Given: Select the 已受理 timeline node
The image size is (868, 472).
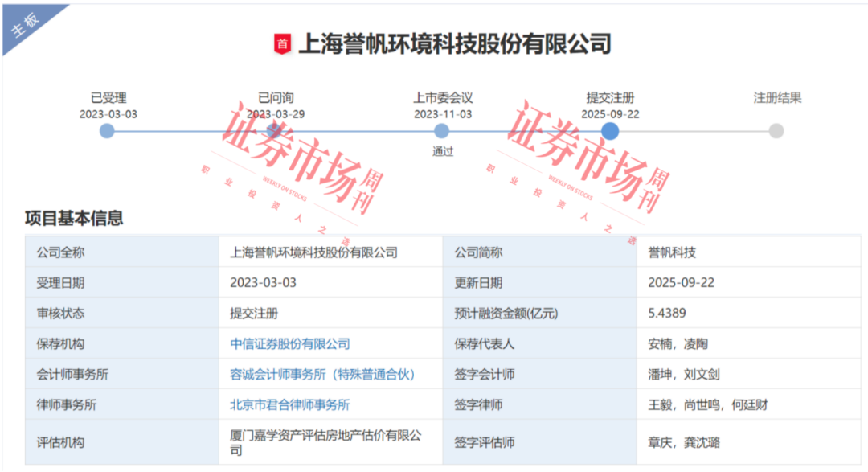Looking at the screenshot, I should tap(107, 131).
